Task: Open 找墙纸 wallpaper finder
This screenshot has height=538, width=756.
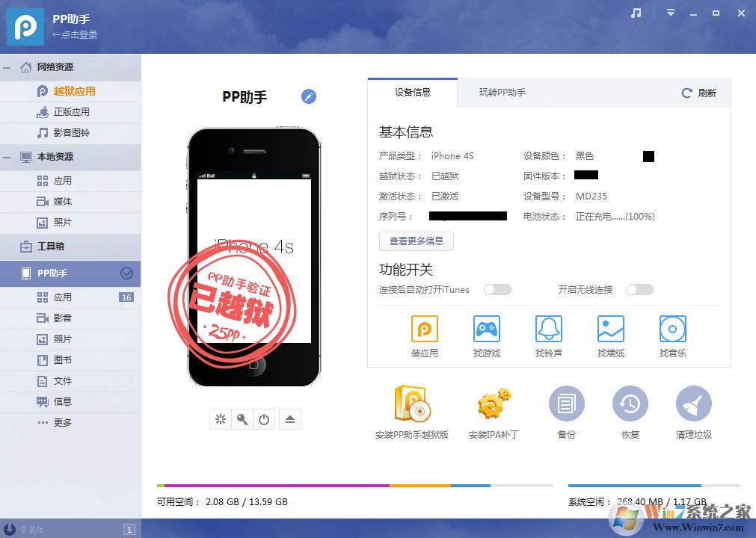Action: click(609, 329)
